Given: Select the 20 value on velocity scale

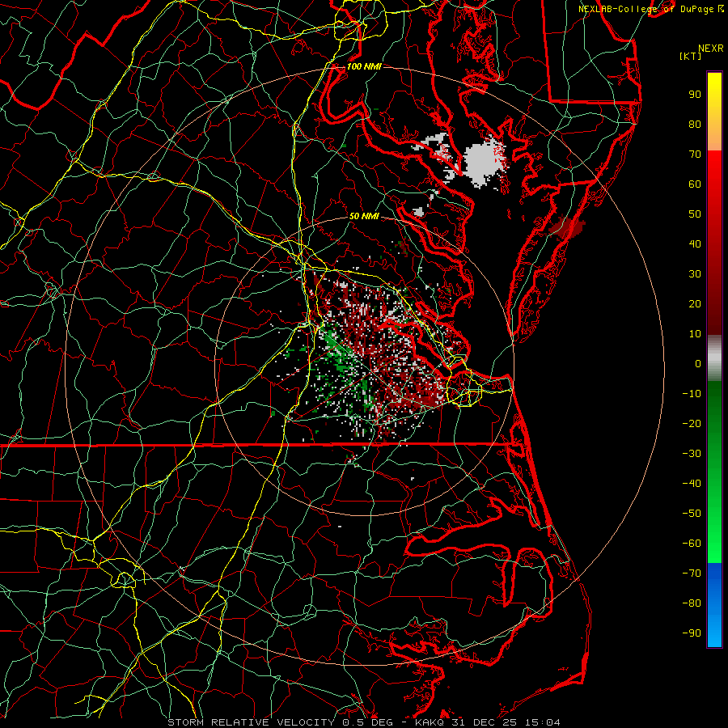Looking at the screenshot, I should 695,304.
